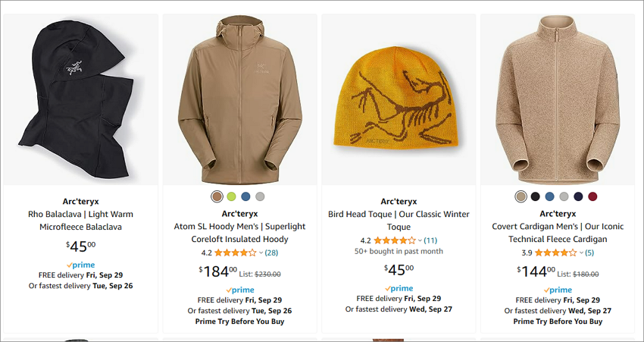Select the tan swatch for Covert Cardigan

pos(521,196)
